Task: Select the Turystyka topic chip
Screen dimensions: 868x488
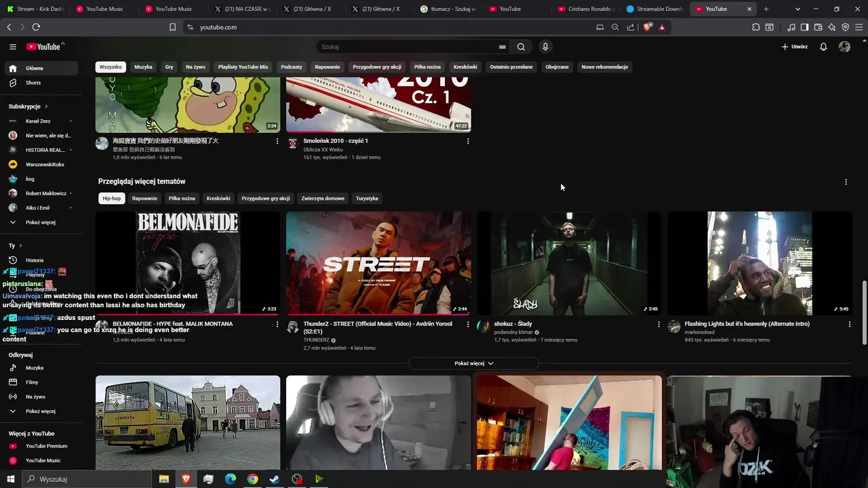Action: (367, 199)
